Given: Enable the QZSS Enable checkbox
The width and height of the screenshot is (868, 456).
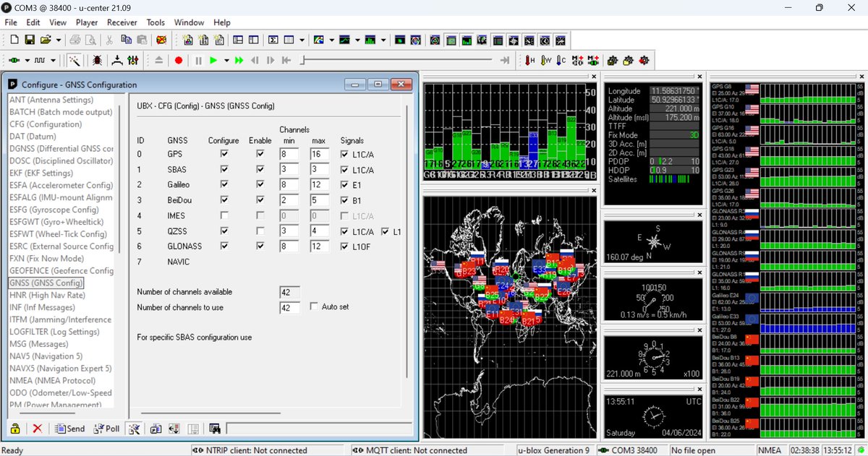Looking at the screenshot, I should coord(260,231).
